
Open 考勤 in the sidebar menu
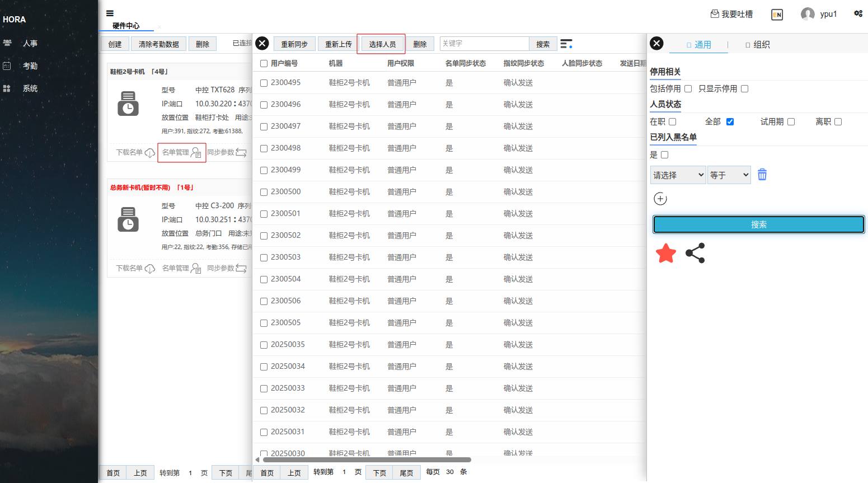30,66
